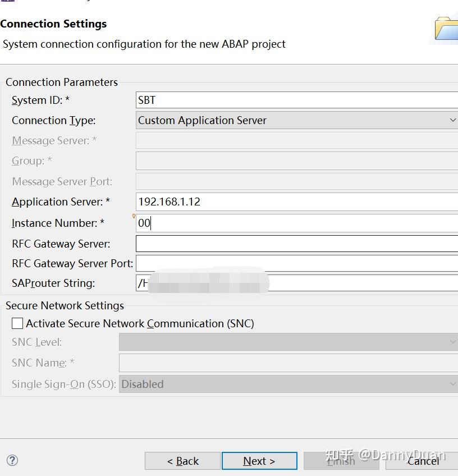The image size is (458, 476).
Task: Focus the System ID field
Action: coord(297,100)
